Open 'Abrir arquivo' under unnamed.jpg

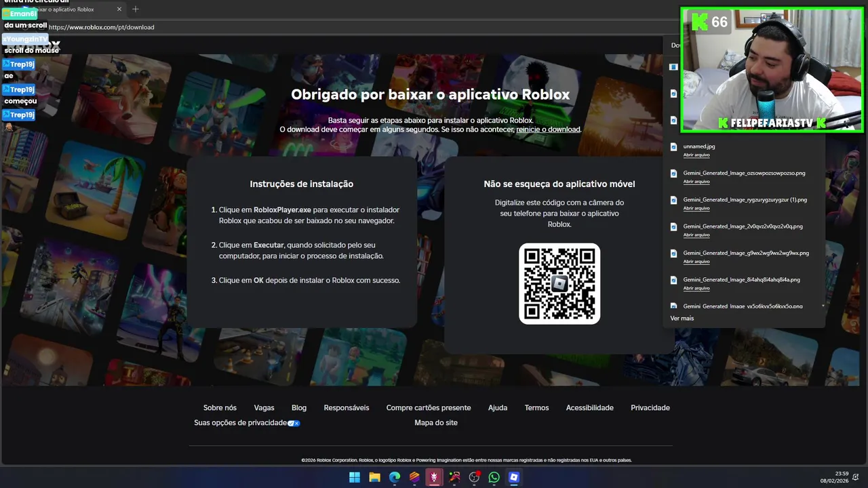(696, 155)
